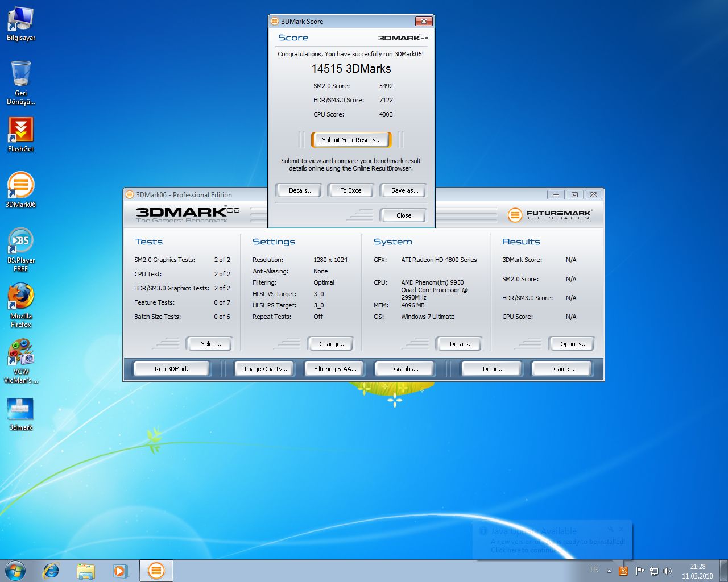Screen dimensions: 728x582
Task: Open Filtering & AA settings
Action: 335,369
